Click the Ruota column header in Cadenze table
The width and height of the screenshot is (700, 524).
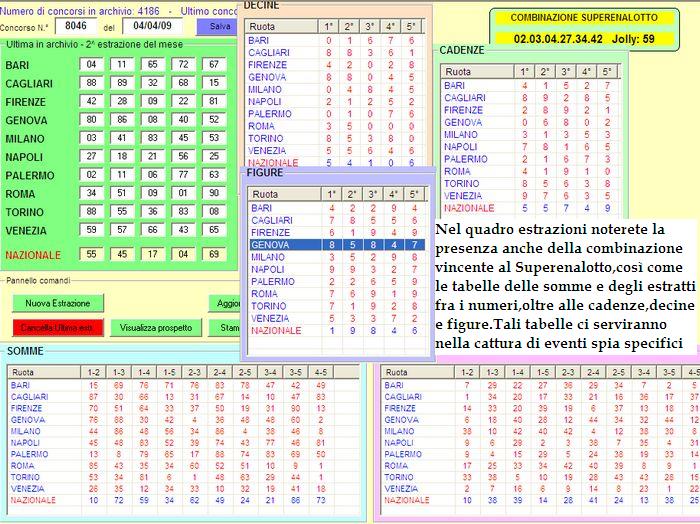(x=477, y=71)
